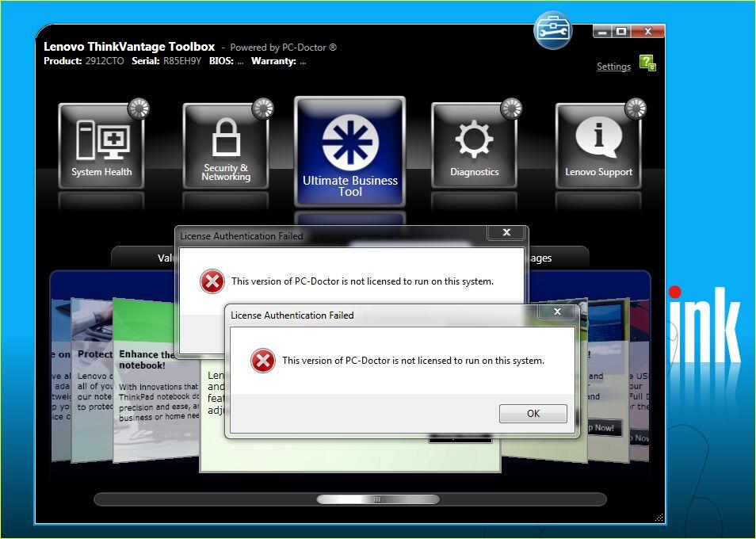Open the help icon's dropdown chevron
Viewport: 756px width, 539px height.
(652, 67)
